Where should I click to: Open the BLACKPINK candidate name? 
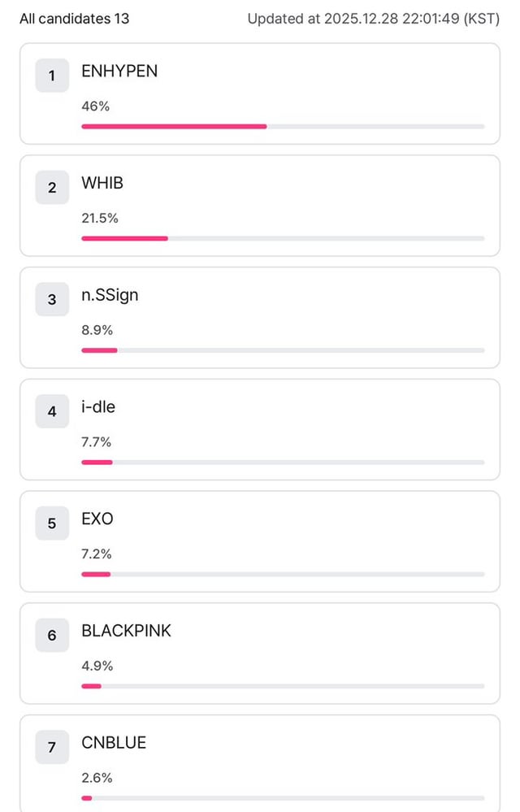[126, 631]
